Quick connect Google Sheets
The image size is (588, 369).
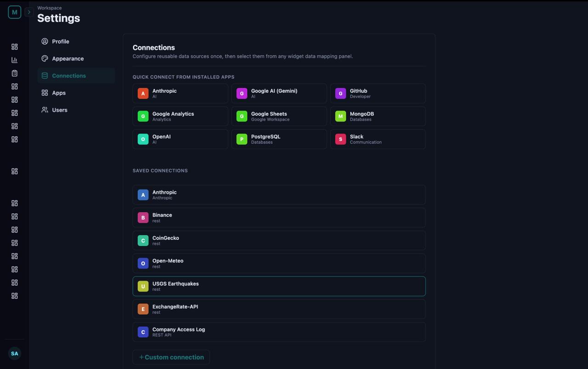coord(279,116)
